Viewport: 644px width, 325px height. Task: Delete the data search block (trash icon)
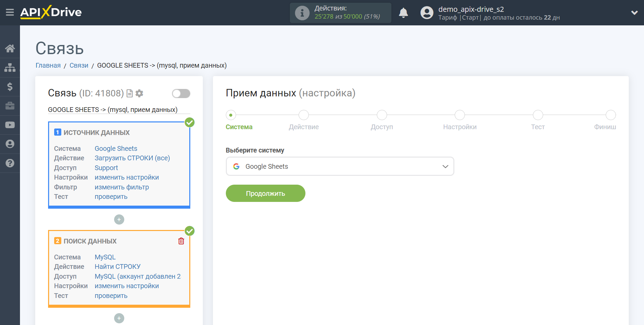coord(181,241)
